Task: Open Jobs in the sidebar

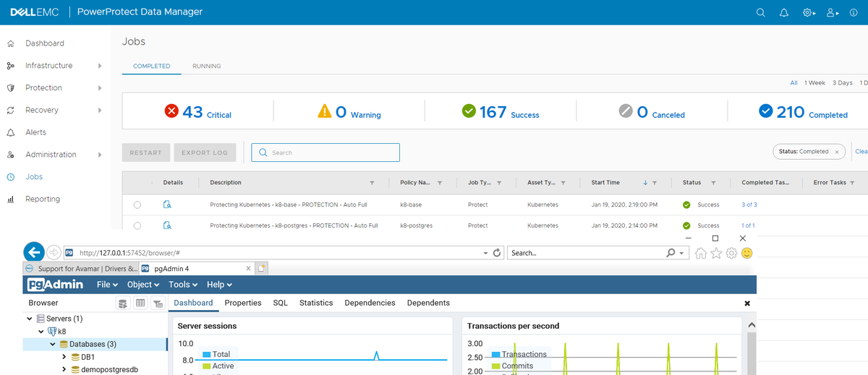Action: pos(34,177)
